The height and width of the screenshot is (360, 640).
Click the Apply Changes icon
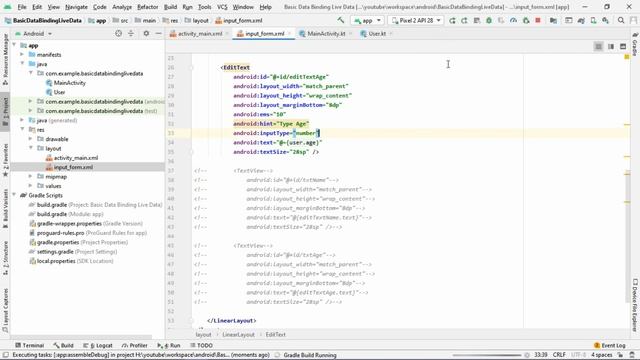[x=464, y=20]
